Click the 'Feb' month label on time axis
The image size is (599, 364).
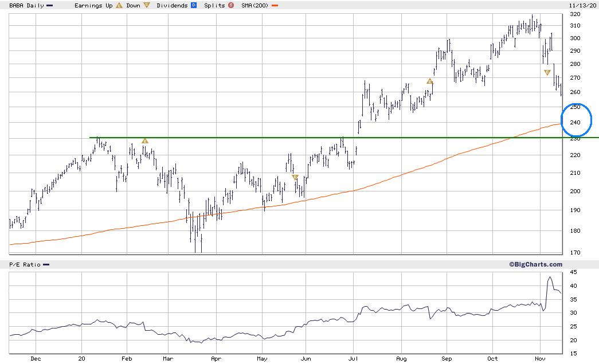coord(127,359)
